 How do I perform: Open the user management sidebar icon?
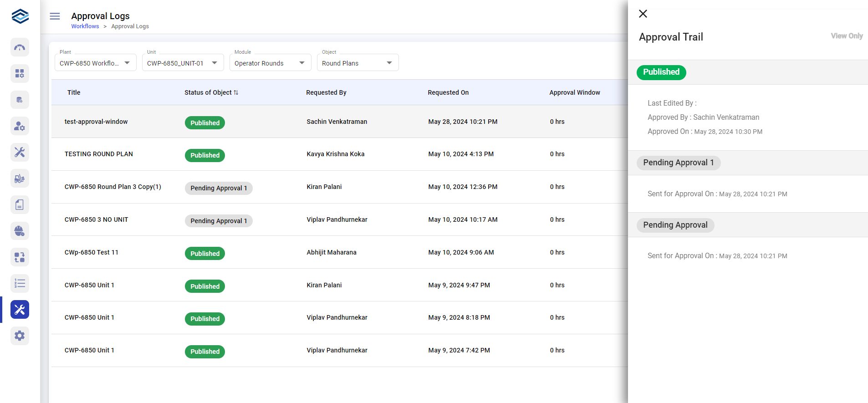click(x=20, y=126)
